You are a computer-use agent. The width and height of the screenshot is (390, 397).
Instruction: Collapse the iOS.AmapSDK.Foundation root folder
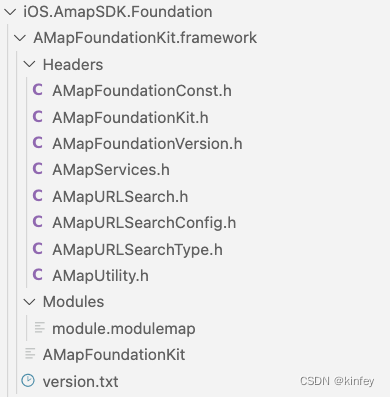coord(10,12)
